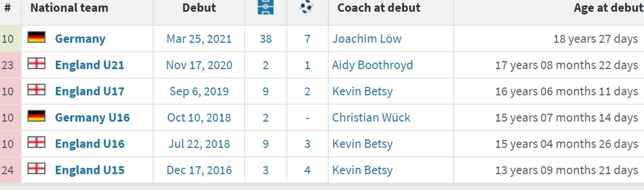Click the England flag beside England U16
Image resolution: width=644 pixels, height=190 pixels.
tap(37, 142)
